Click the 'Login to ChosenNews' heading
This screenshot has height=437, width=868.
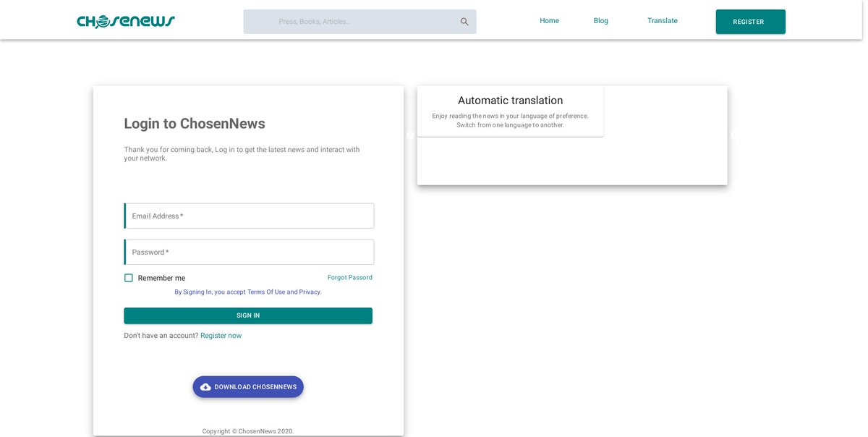(x=195, y=124)
